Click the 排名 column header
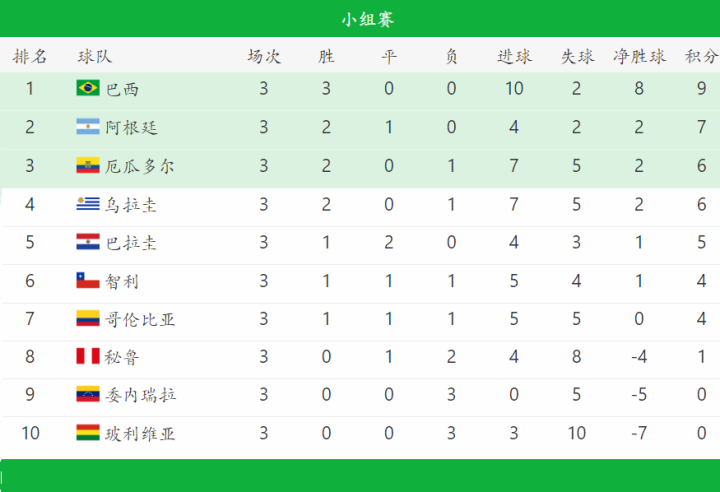Viewport: 720px width, 492px height. tap(30, 57)
